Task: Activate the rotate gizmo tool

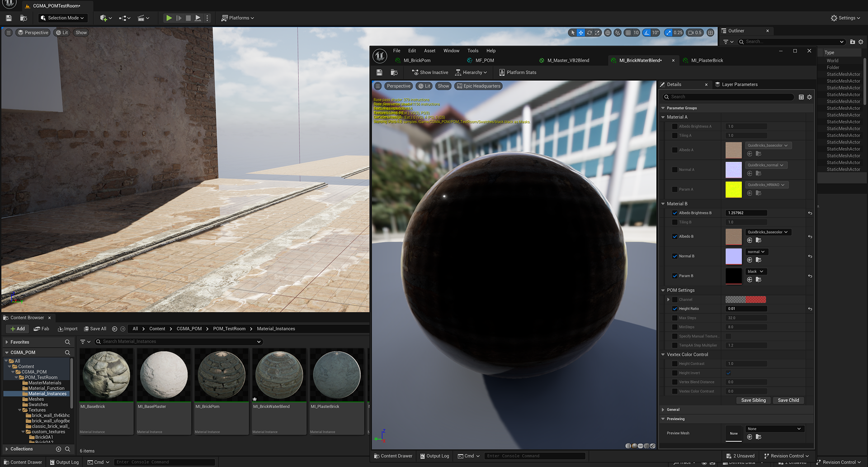Action: point(589,33)
